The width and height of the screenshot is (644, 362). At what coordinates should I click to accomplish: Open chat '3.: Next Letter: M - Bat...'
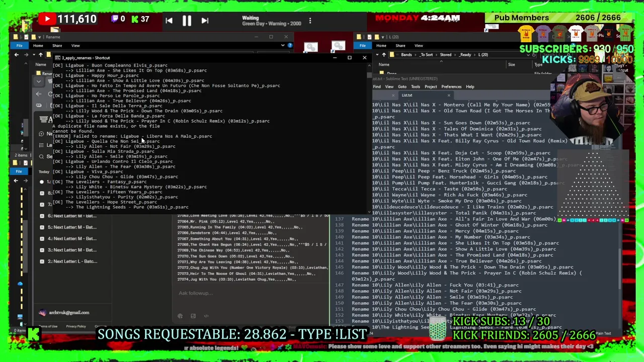pos(72,250)
